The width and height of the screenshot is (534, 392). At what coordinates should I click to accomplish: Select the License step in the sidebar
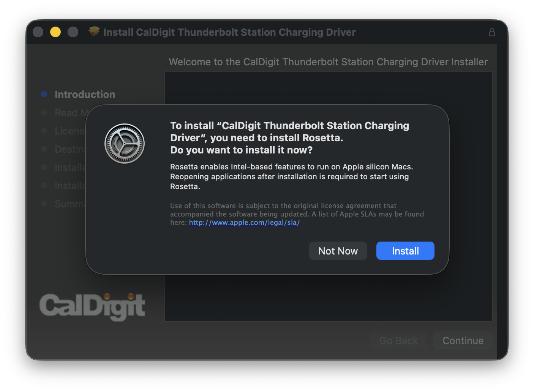coord(69,131)
